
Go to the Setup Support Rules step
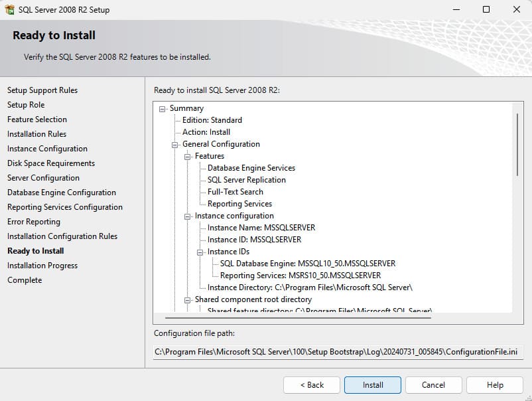42,90
